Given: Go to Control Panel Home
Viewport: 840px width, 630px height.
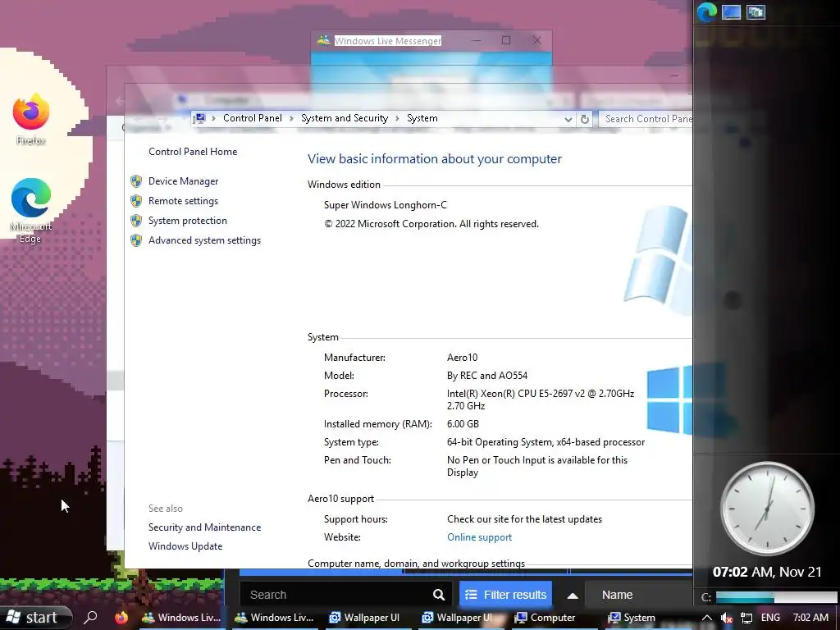Looking at the screenshot, I should coord(193,152).
